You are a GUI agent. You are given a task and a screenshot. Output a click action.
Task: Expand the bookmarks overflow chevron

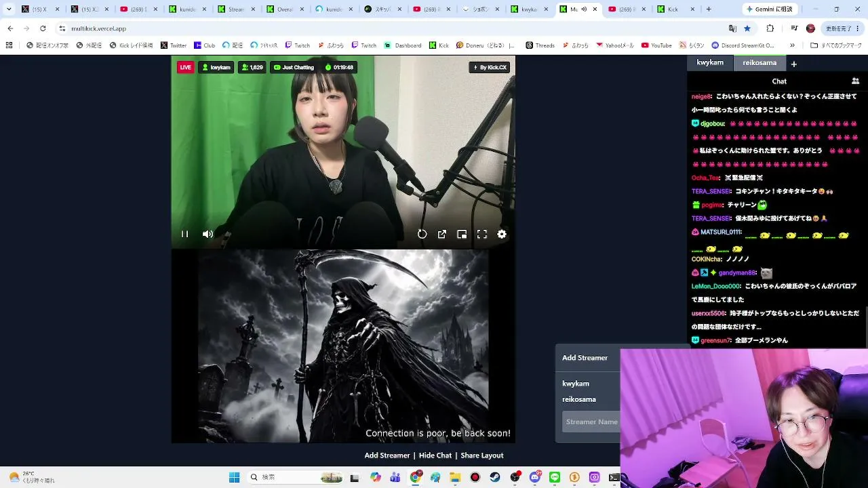click(x=792, y=45)
